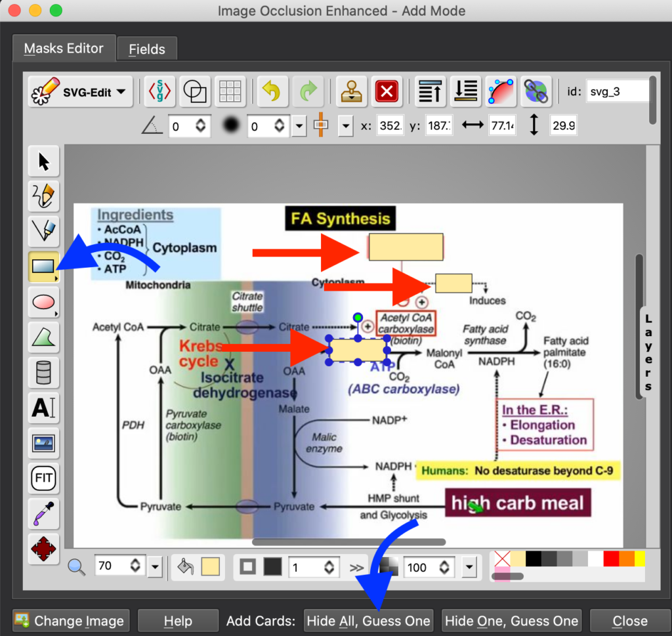The height and width of the screenshot is (636, 672).
Task: Choose the Ellipse tool
Action: pyautogui.click(x=44, y=302)
